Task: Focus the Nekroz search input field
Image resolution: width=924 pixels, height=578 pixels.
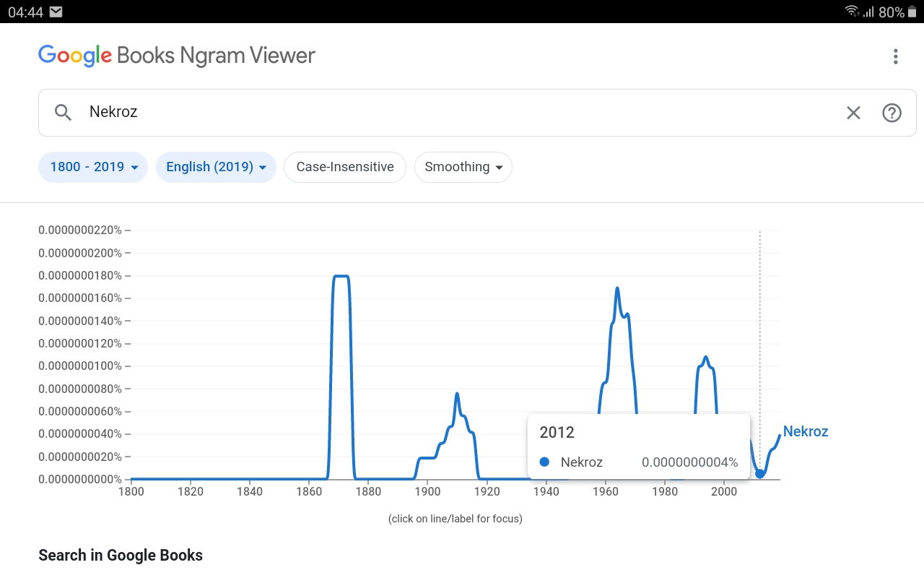Action: click(462, 113)
